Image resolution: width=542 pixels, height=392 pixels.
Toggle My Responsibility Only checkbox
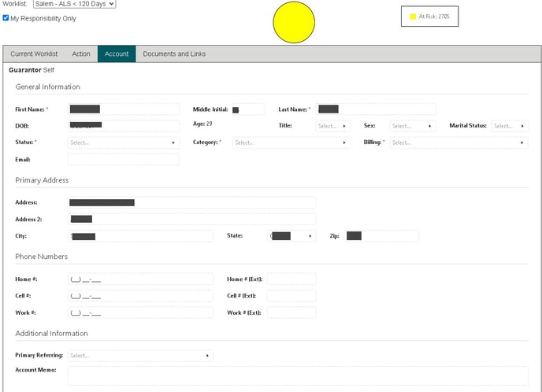tap(6, 18)
